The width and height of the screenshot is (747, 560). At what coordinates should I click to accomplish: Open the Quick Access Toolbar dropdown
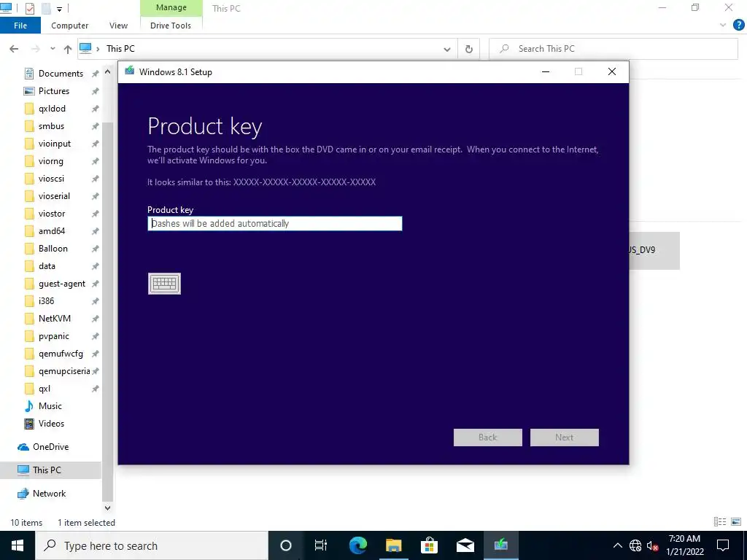coord(60,9)
